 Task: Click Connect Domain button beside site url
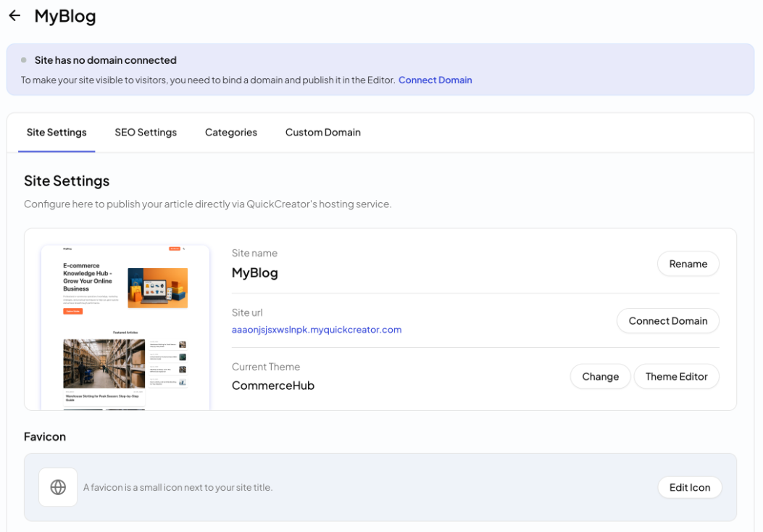pyautogui.click(x=667, y=321)
